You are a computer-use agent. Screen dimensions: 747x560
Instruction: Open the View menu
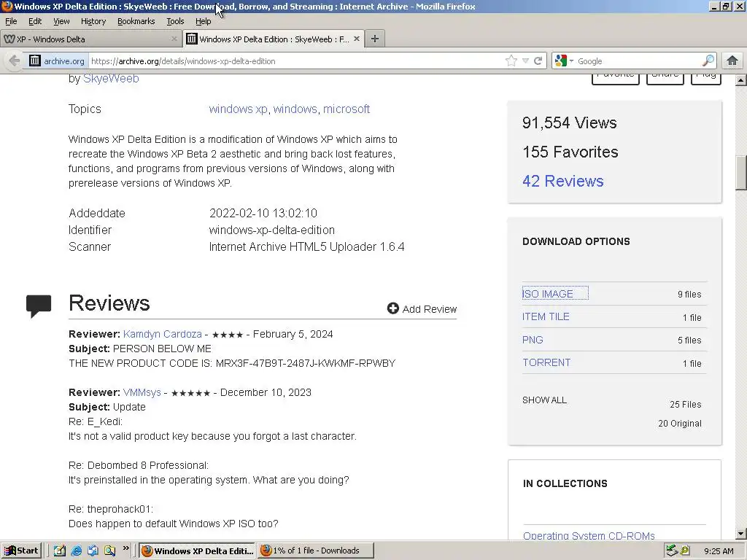point(61,21)
